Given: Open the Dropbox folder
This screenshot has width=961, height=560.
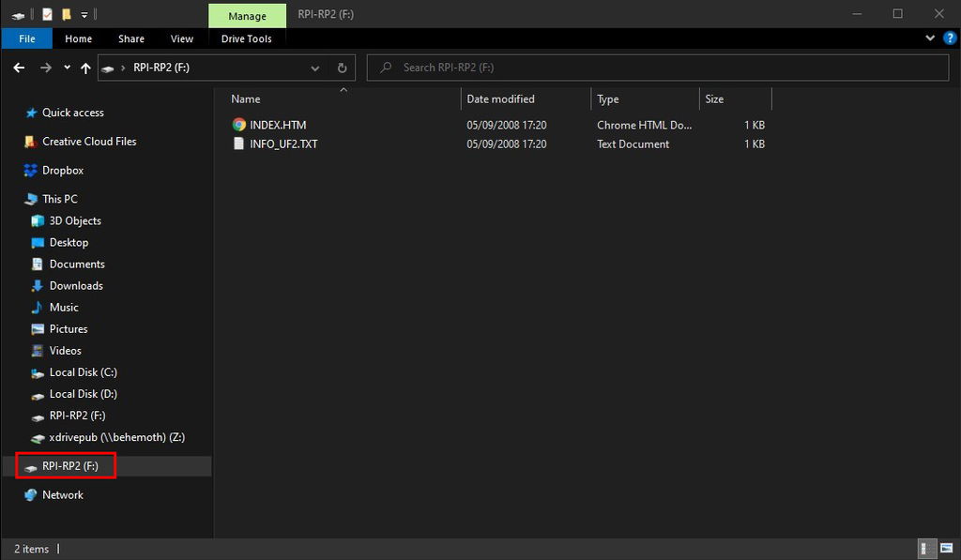Looking at the screenshot, I should click(x=63, y=171).
